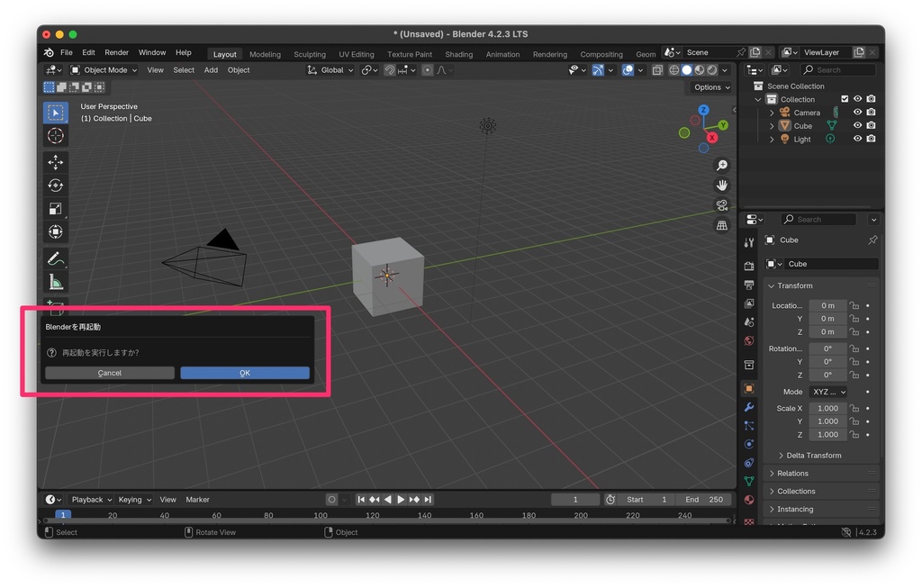
Task: Expand the Camera item in the outliner
Action: coord(772,112)
